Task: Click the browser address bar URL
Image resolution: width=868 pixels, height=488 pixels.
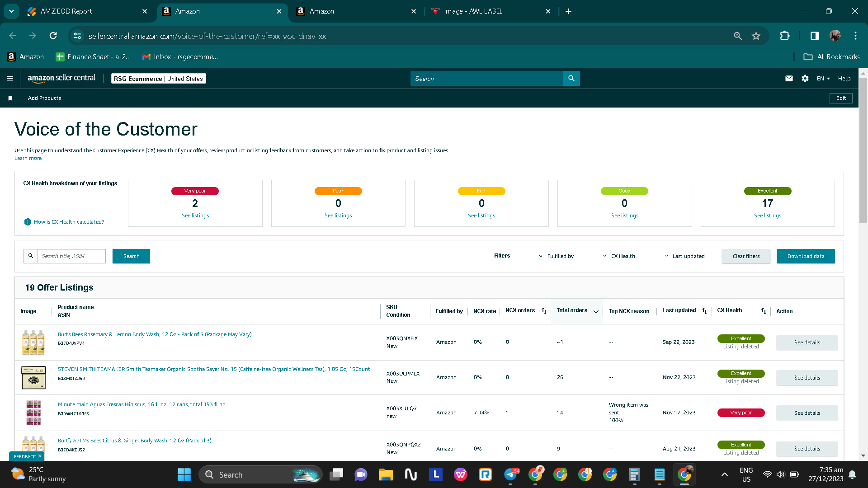Action: point(207,36)
